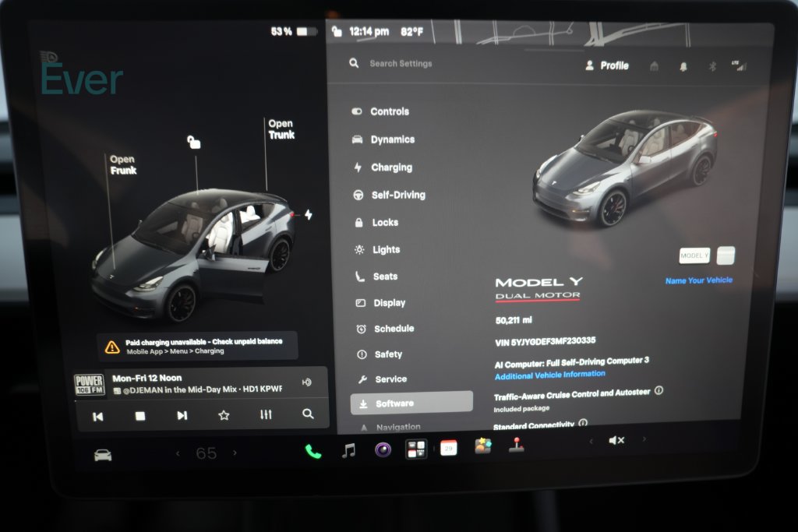The image size is (798, 532).
Task: Open Bluetooth settings icon
Action: [712, 67]
